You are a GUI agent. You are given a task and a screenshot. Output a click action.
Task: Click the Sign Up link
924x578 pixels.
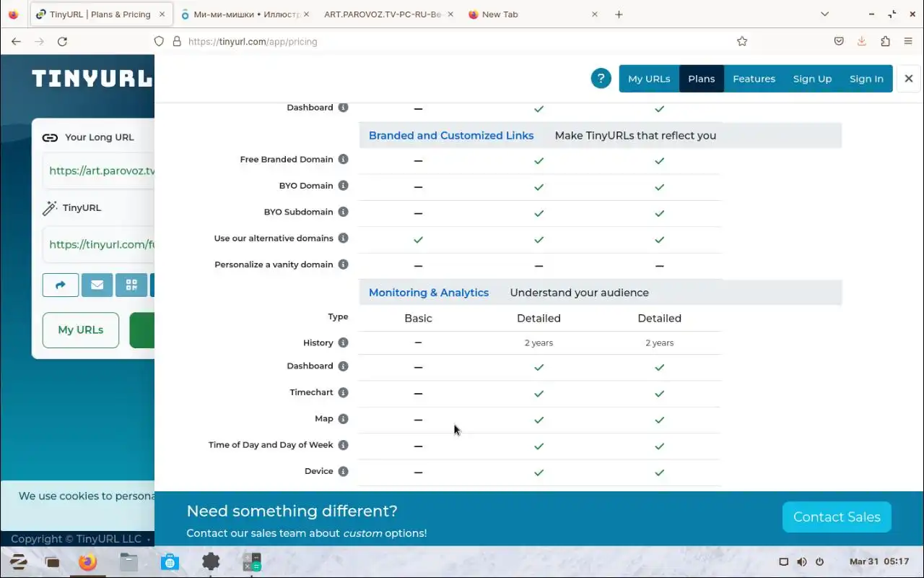point(812,79)
